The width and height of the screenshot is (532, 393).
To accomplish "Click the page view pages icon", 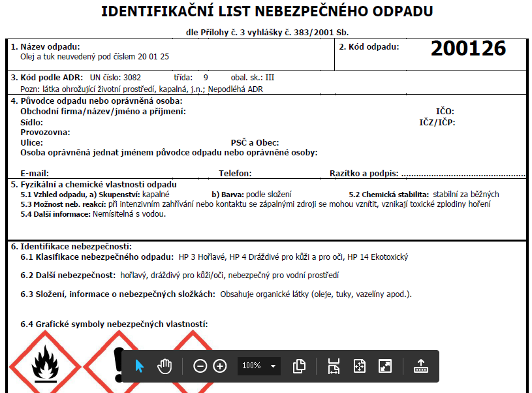I will (x=300, y=366).
